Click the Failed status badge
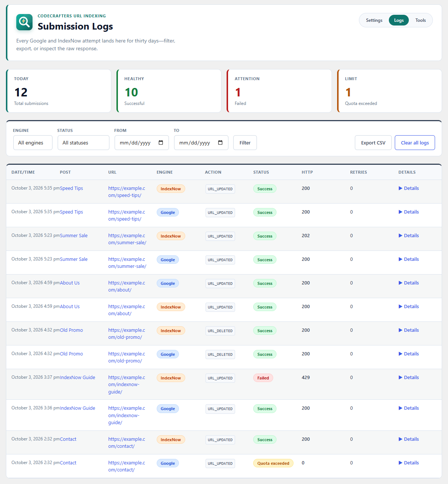Screen dimensions: 448x484 [x=263, y=378]
